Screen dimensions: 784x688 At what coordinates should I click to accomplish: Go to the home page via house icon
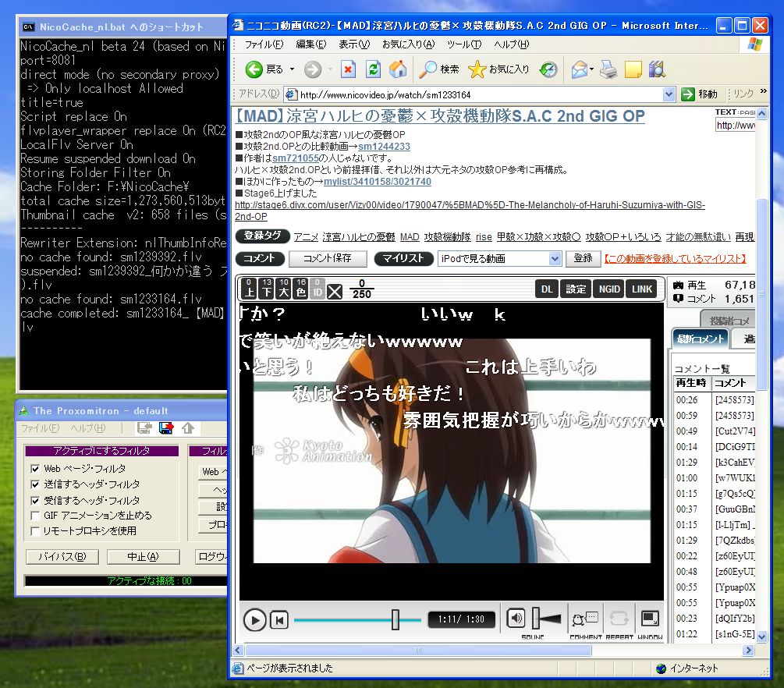tap(398, 69)
